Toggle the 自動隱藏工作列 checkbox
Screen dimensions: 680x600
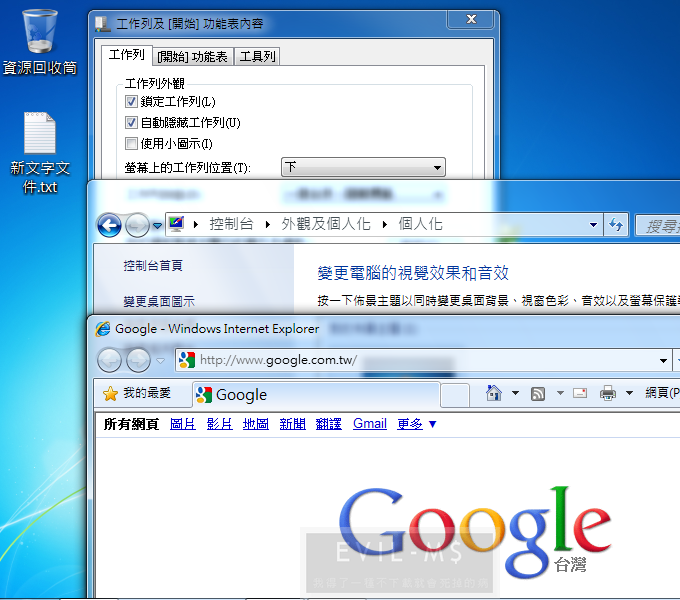[131, 122]
